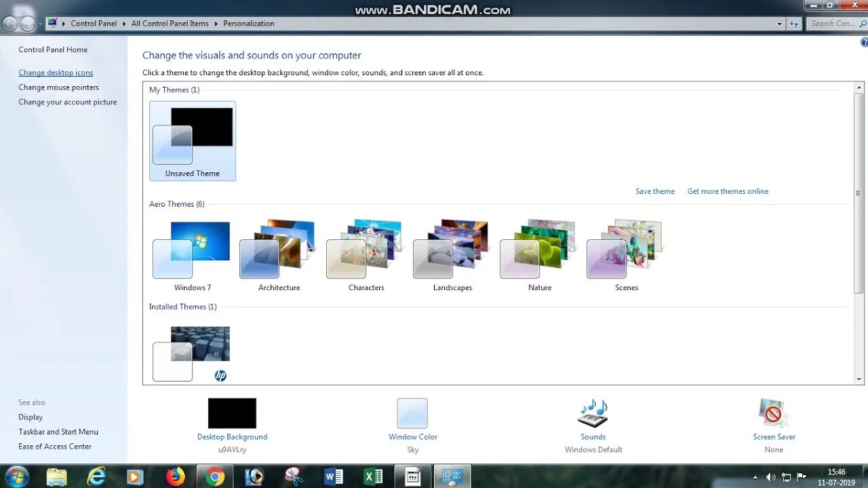Viewport: 868px width, 488px height.
Task: Click the Screen Saver link text
Action: tap(774, 436)
